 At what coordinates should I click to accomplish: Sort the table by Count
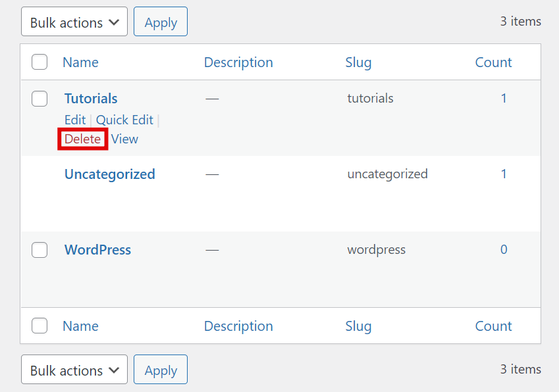[x=493, y=61]
